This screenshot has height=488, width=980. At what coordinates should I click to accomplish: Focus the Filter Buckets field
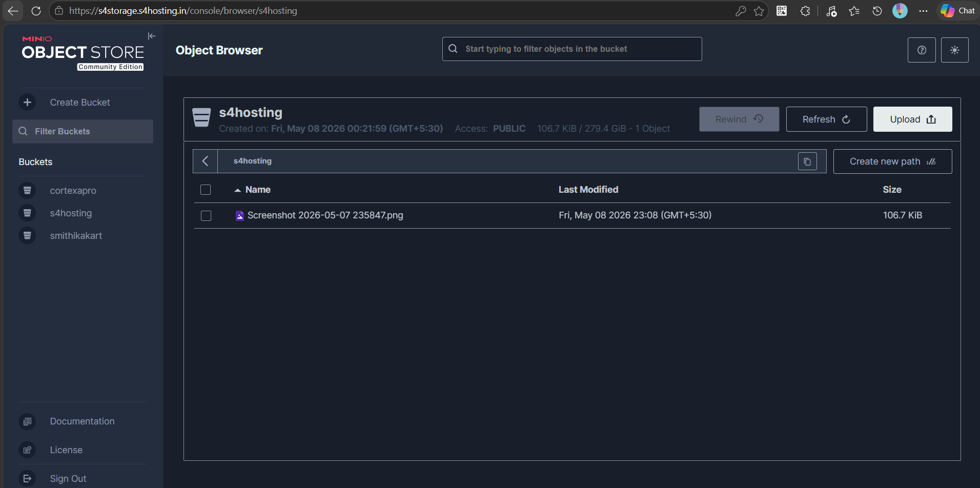coord(83,131)
